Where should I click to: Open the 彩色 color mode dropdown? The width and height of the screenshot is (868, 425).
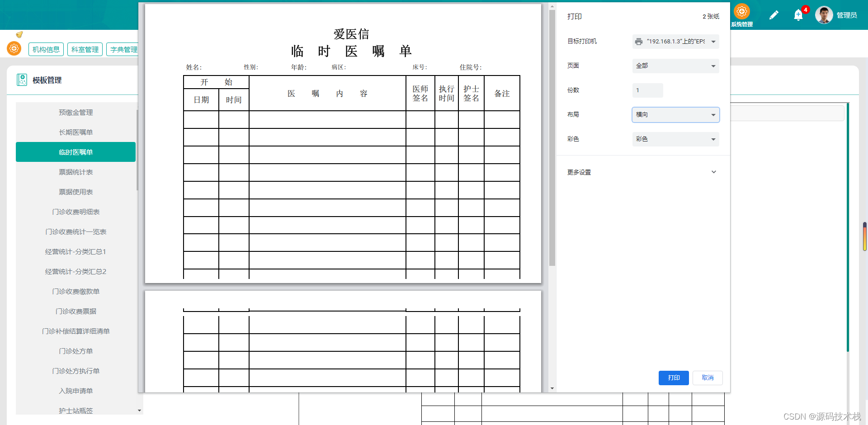[x=675, y=139]
